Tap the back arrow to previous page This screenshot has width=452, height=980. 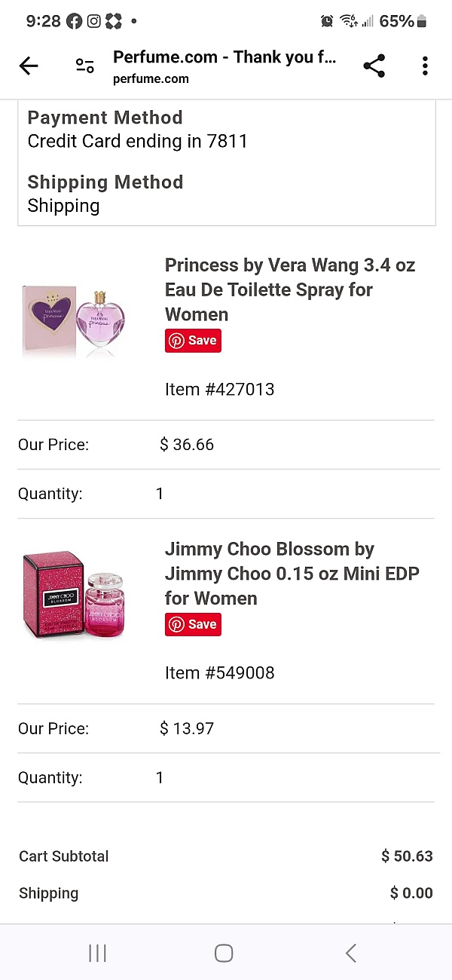[x=28, y=66]
